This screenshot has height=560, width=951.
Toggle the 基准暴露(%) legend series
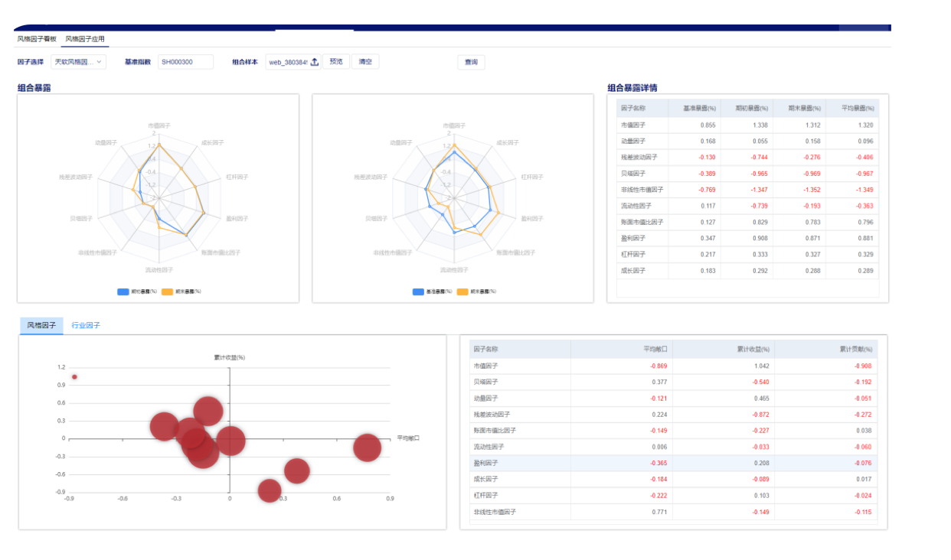pyautogui.click(x=439, y=291)
